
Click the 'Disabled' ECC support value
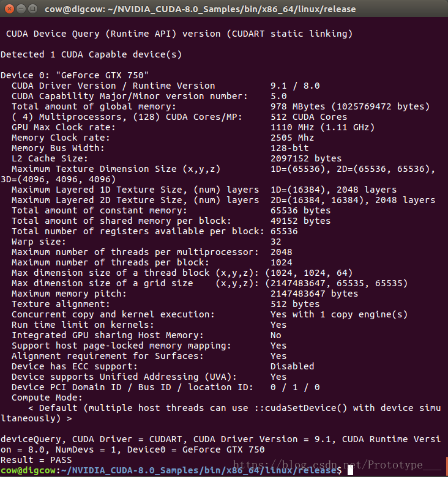(292, 366)
